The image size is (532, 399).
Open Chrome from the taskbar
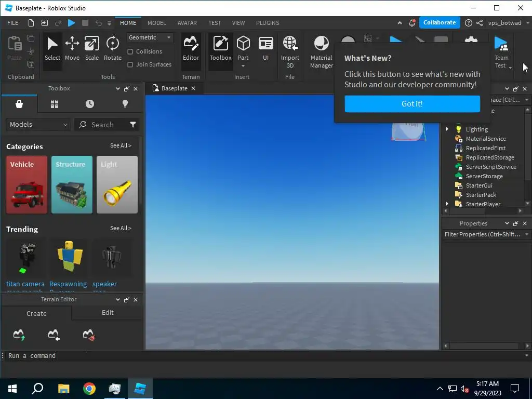89,389
